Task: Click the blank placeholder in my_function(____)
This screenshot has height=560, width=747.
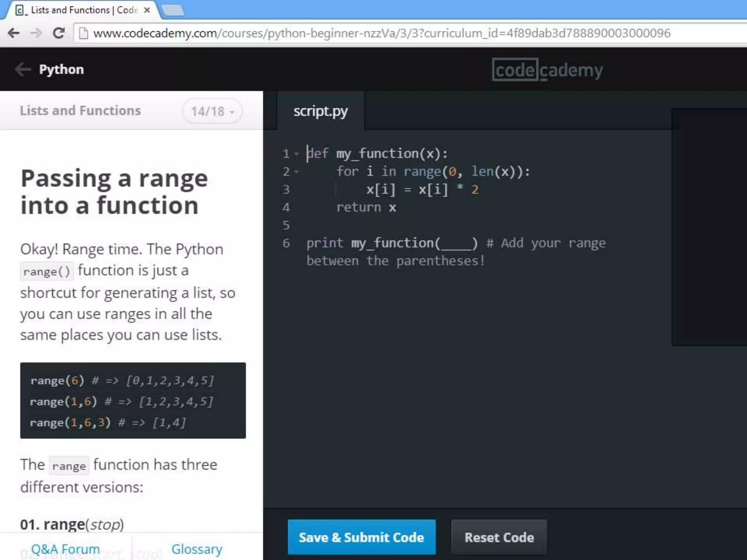Action: coord(456,244)
